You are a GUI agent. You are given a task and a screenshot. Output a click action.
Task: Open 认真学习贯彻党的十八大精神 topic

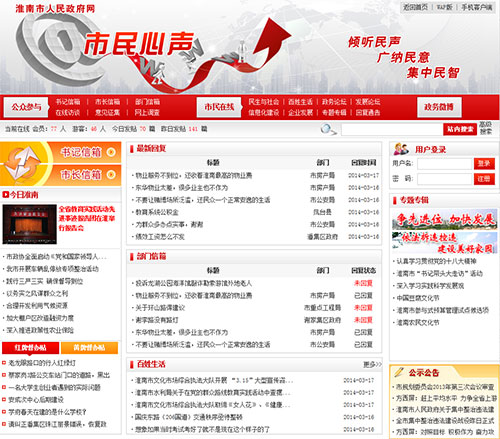[x=436, y=261]
